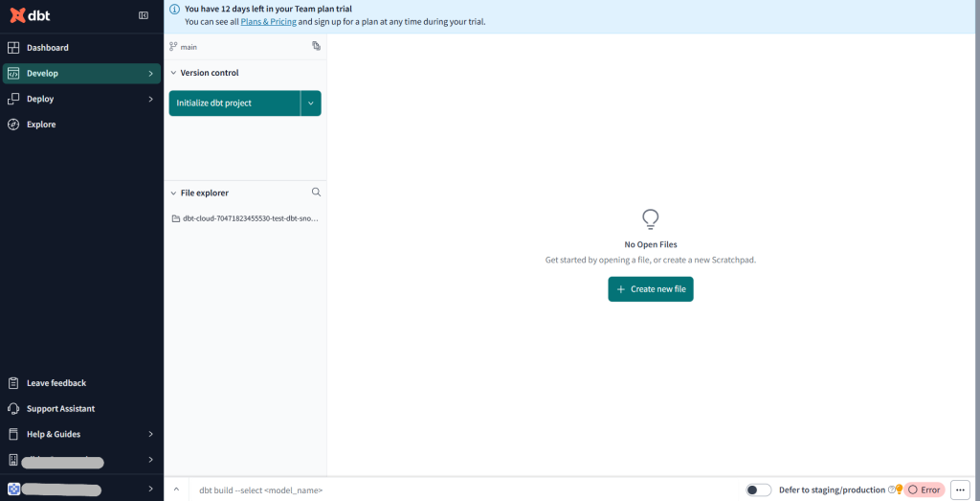This screenshot has height=501, width=980.
Task: Click the Support Assistant headset icon
Action: click(x=13, y=408)
